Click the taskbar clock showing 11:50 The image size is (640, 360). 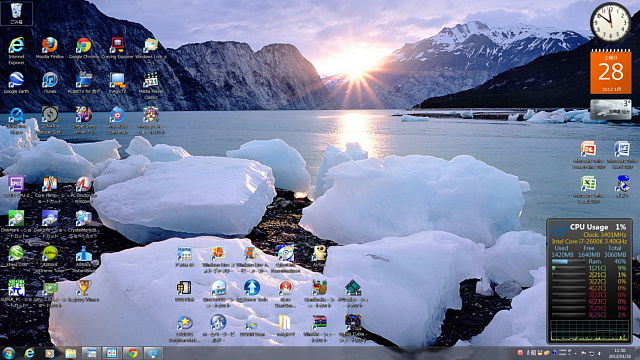click(620, 353)
